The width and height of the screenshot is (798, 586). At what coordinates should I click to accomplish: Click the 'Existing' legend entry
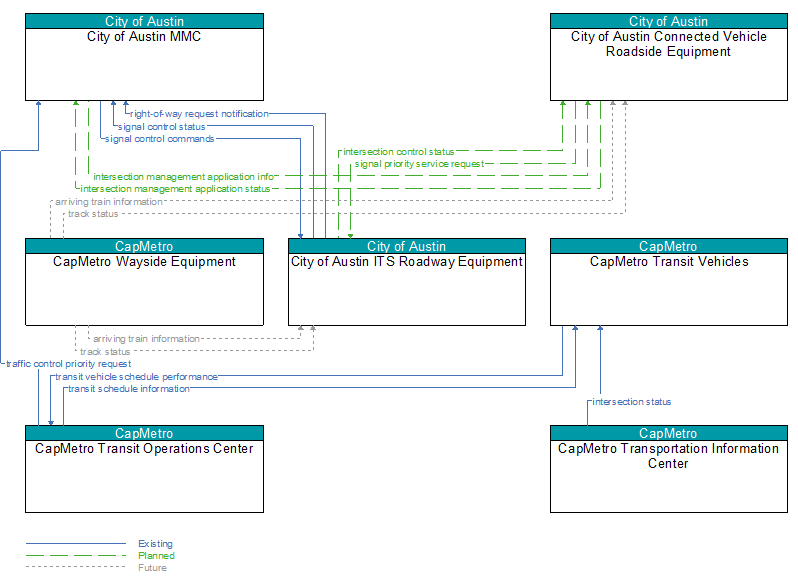click(155, 544)
